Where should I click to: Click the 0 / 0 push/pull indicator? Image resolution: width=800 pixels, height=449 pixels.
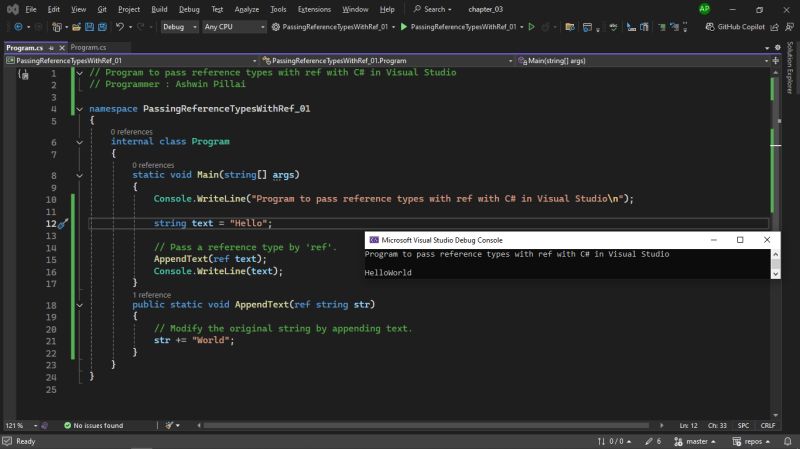[614, 441]
